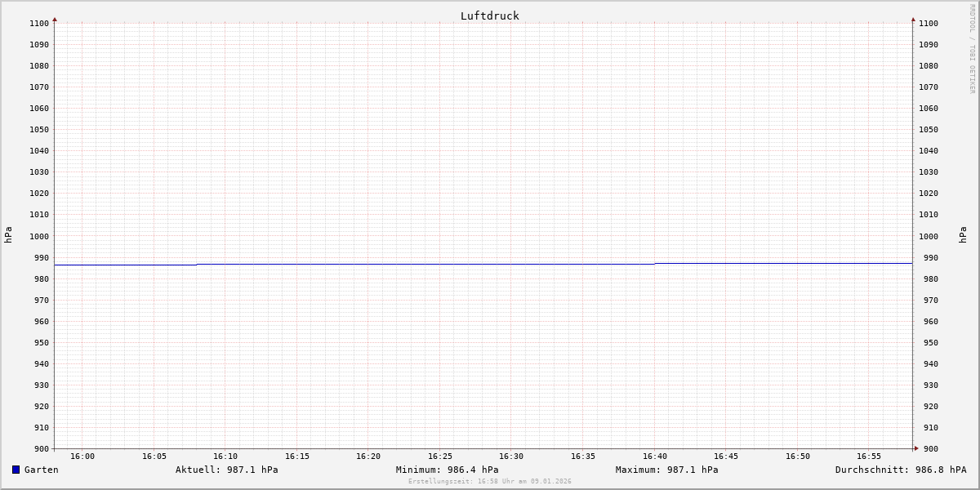Click the red arrow at x-axis right end

pos(915,448)
